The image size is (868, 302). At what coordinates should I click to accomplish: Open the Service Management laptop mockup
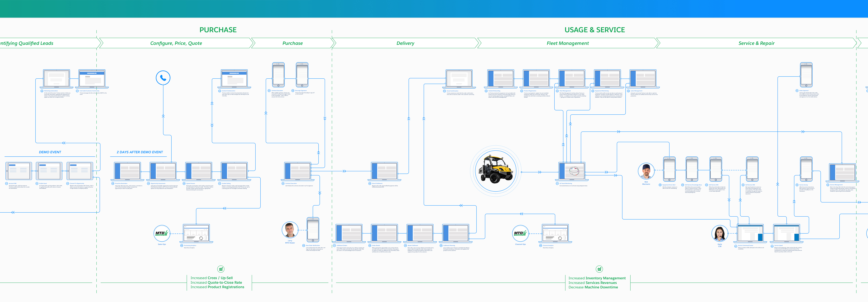842,173
